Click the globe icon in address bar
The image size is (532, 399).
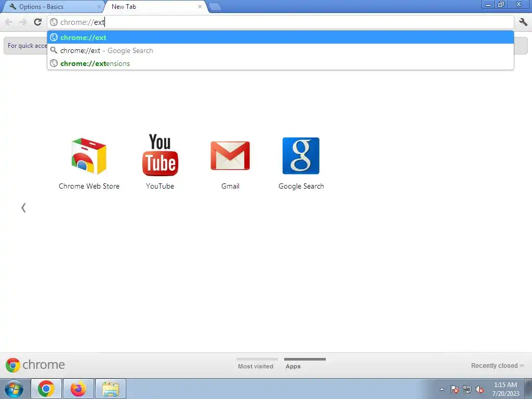(x=54, y=22)
